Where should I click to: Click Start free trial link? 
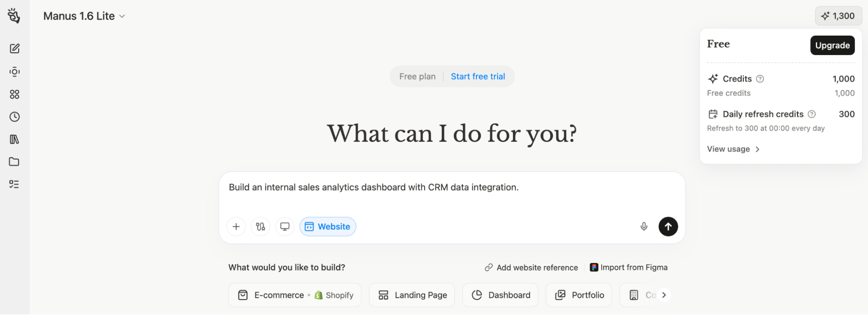click(x=478, y=76)
